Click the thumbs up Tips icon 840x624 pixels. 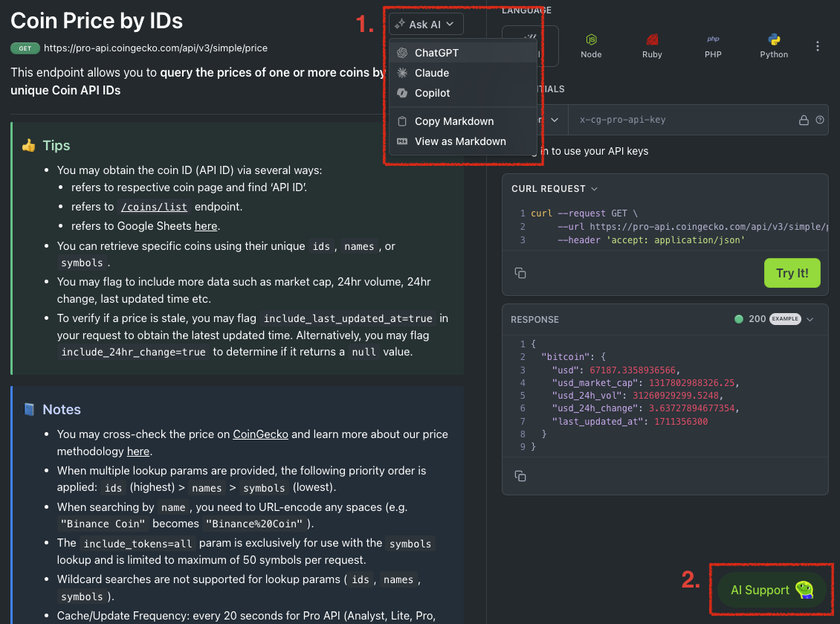tap(29, 145)
